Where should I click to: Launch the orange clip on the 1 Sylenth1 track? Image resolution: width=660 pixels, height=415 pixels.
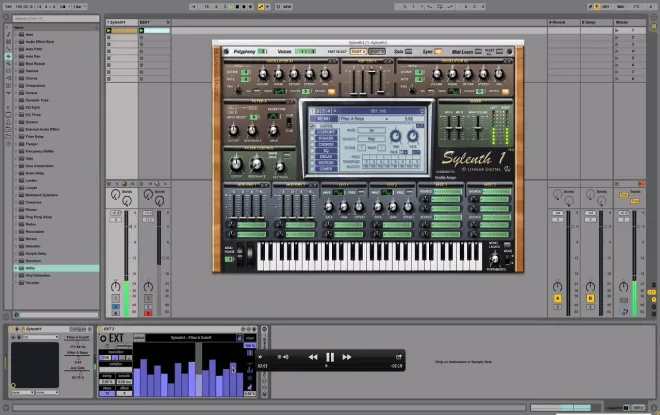[109, 30]
